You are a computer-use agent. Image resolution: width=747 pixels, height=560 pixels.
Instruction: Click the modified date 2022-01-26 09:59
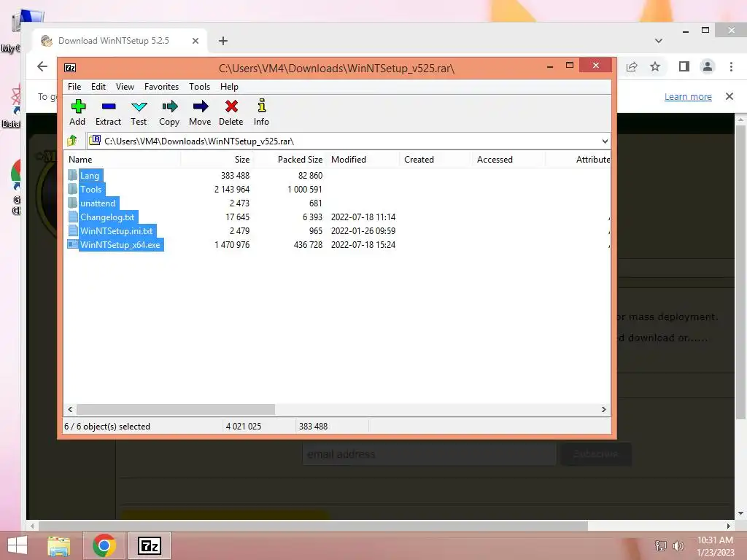tap(363, 231)
